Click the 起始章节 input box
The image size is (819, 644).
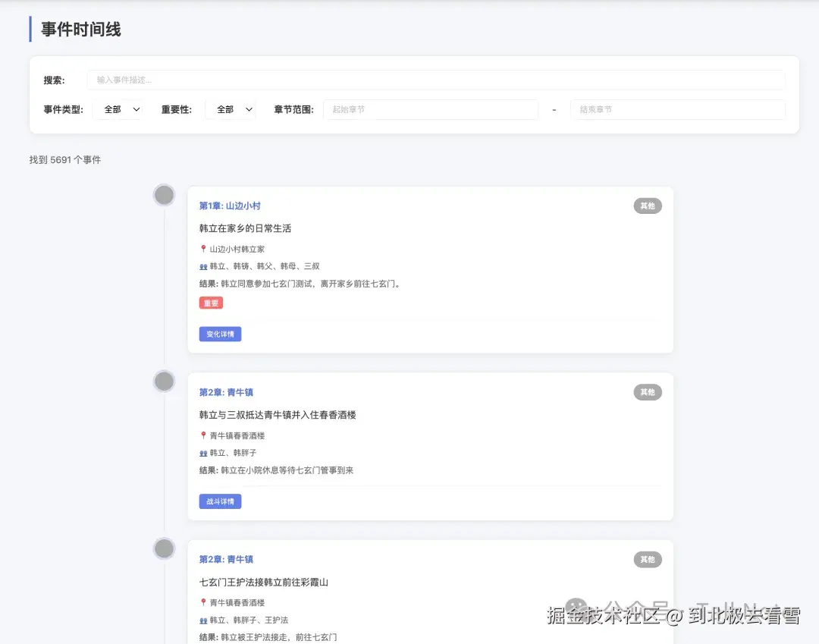pyautogui.click(x=431, y=109)
